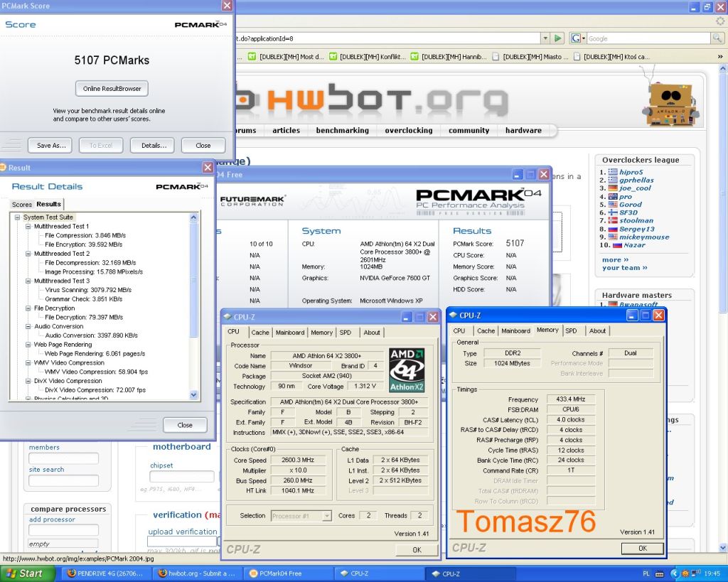Click the AMD Athlon 64 X2 logo
The height and width of the screenshot is (582, 728).
tap(407, 370)
